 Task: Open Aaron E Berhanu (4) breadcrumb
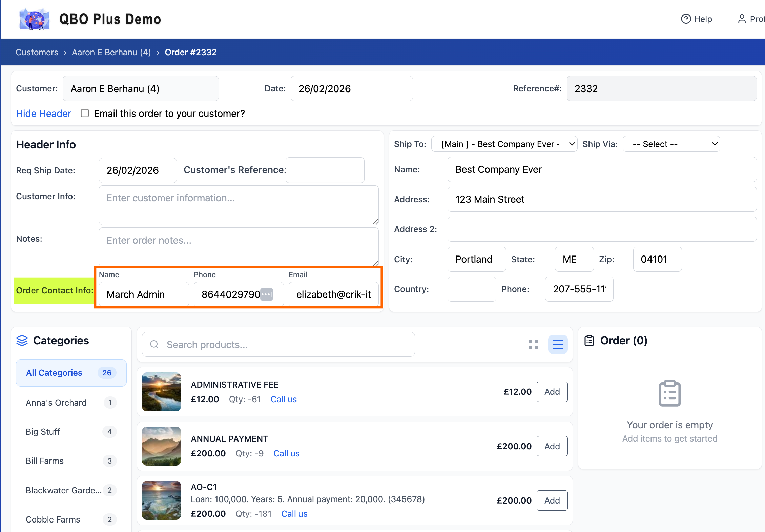pos(111,52)
